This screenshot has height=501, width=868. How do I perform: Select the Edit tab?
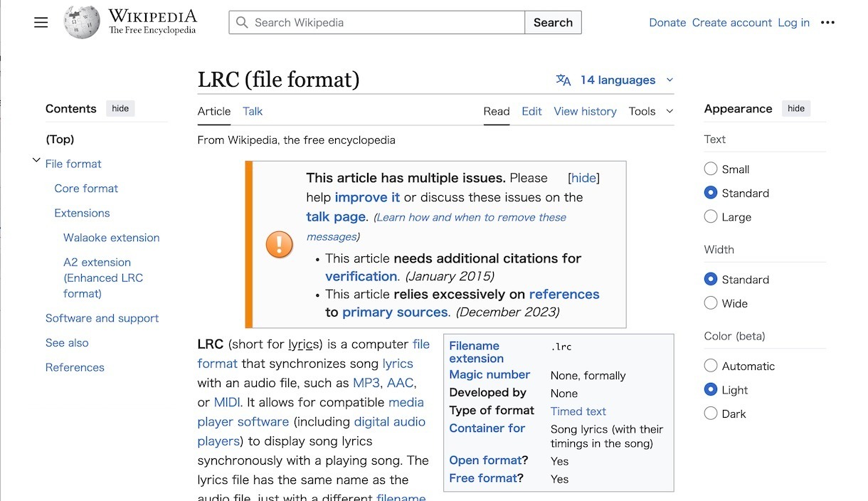point(531,111)
